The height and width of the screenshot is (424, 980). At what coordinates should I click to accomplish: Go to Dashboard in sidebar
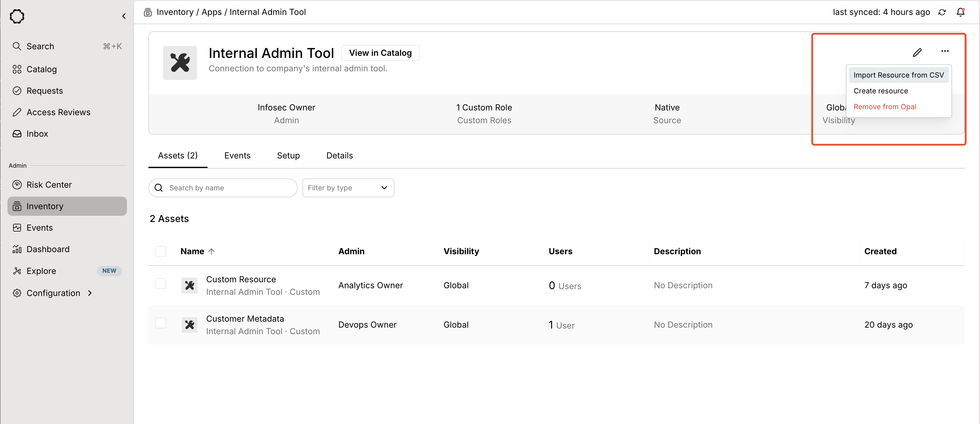(47, 249)
